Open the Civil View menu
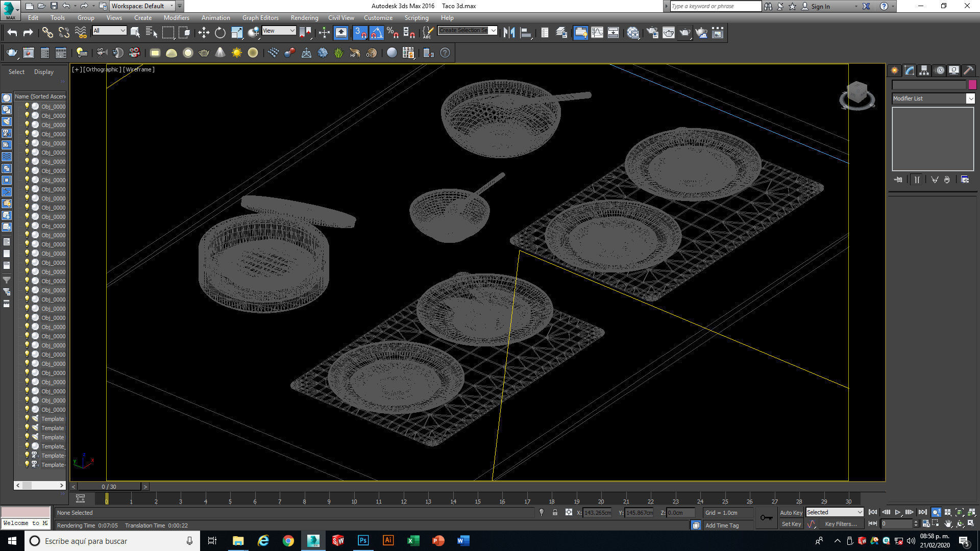 341,17
